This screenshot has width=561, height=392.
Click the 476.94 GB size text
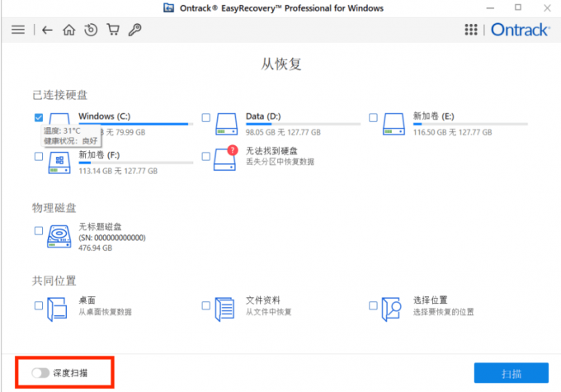click(95, 248)
